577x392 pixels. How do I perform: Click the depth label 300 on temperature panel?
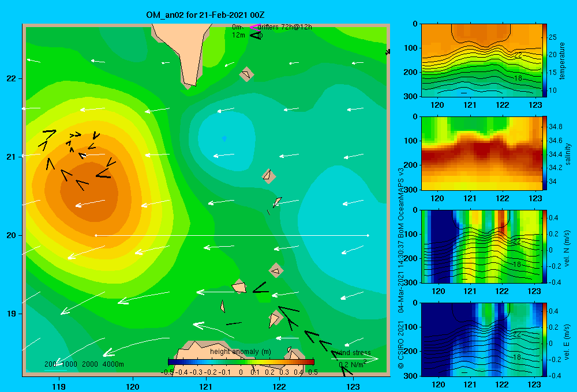[x=411, y=96]
